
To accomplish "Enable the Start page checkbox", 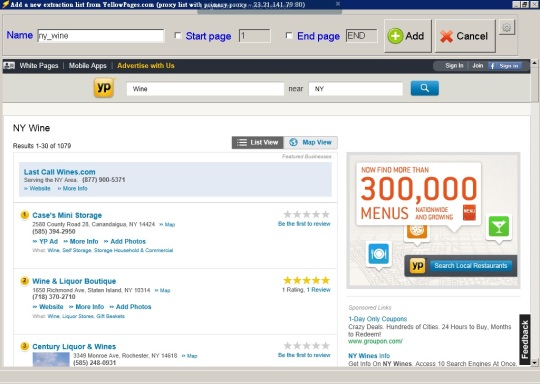I will 178,35.
